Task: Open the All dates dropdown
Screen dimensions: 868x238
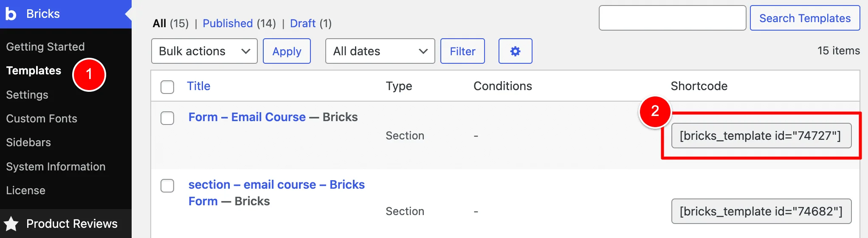Action: tap(380, 51)
